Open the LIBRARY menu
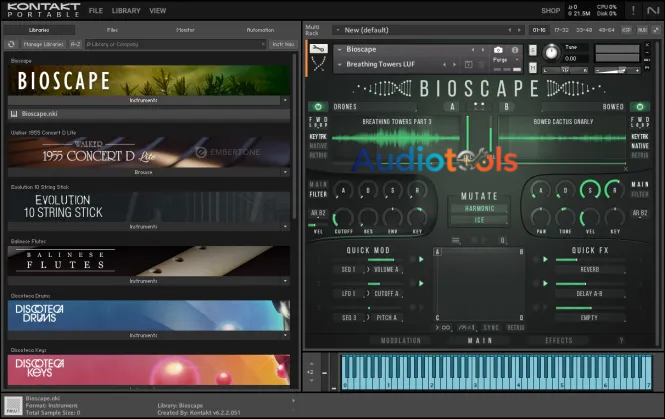The width and height of the screenshot is (665, 419). 126,11
